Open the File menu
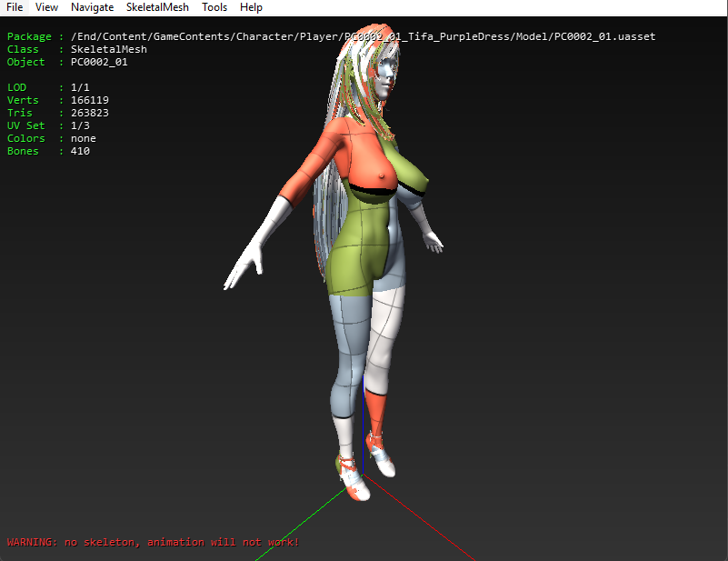Image resolution: width=728 pixels, height=561 pixels. pos(15,7)
